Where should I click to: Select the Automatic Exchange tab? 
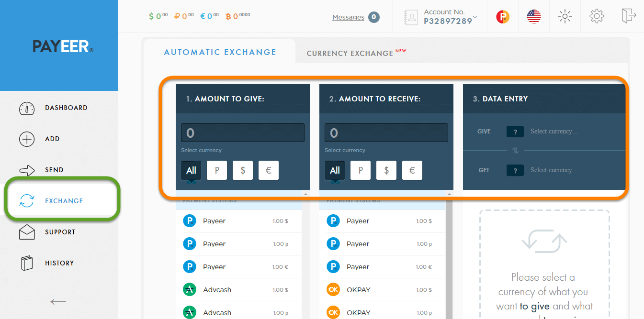pyautogui.click(x=220, y=52)
